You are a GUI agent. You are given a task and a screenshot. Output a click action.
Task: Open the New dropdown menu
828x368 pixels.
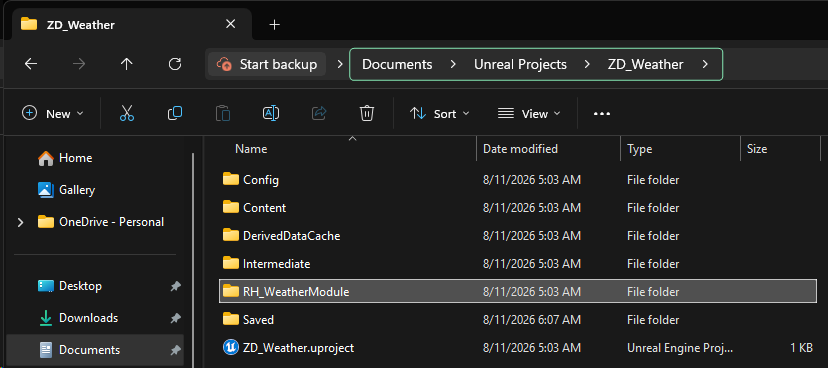(53, 114)
